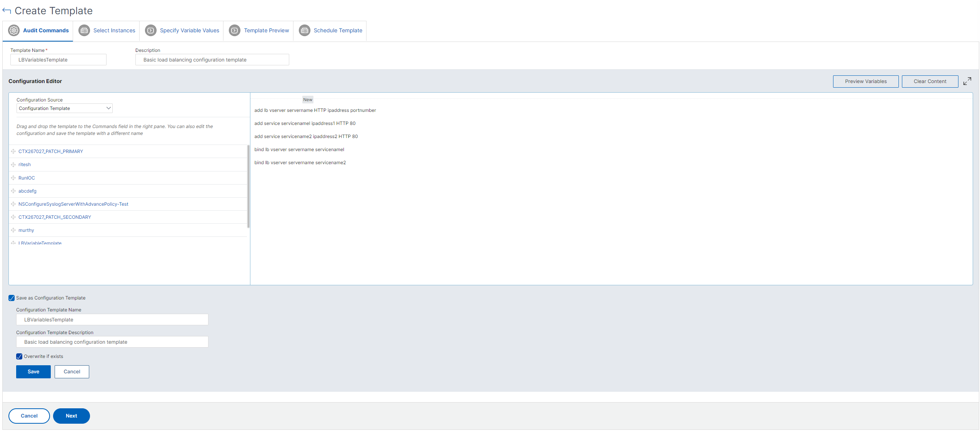Open the Configuration Source dropdown

65,108
